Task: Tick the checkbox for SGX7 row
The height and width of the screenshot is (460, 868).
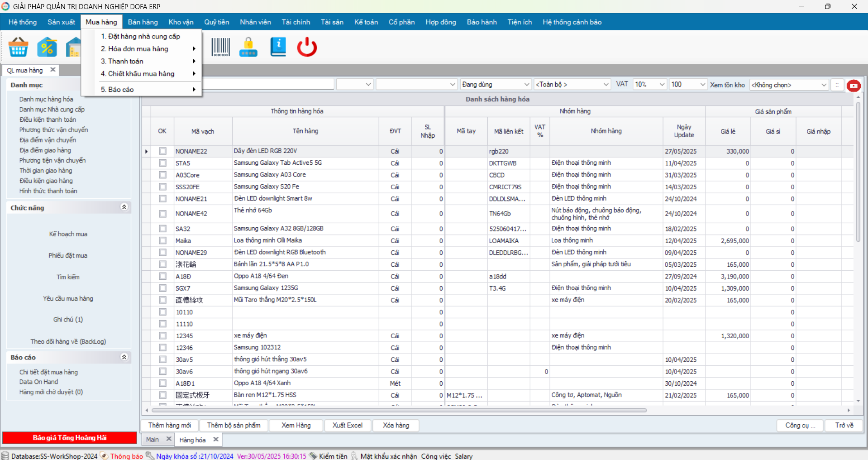Action: click(x=162, y=288)
